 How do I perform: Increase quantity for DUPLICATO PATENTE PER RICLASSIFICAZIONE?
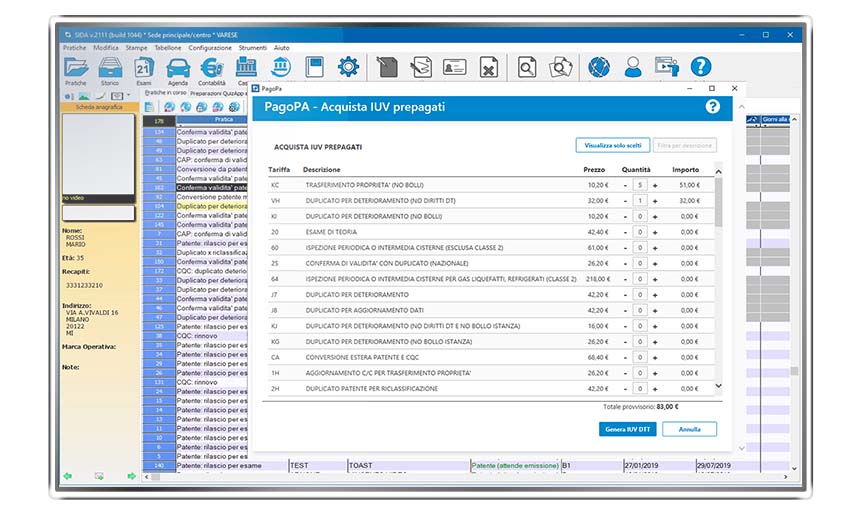[x=655, y=389]
